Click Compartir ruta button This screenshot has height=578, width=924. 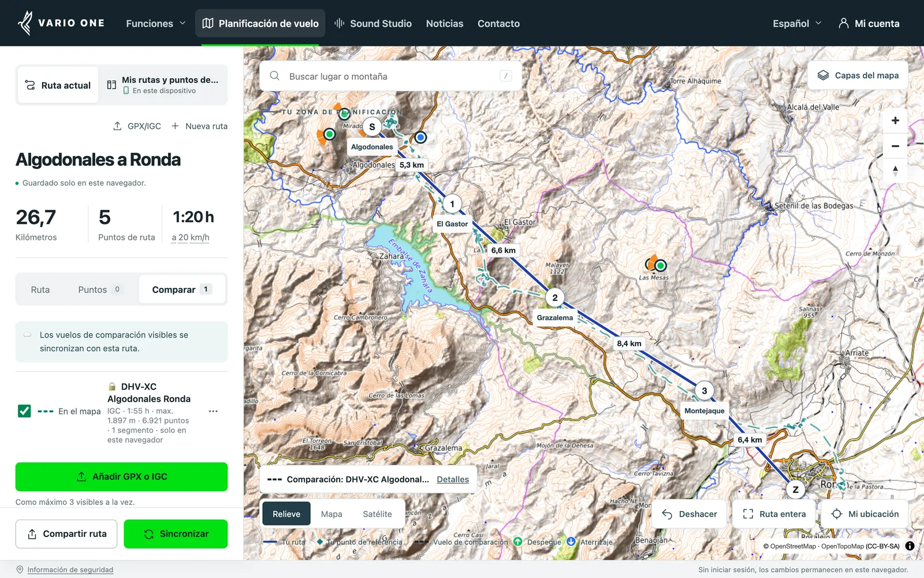coord(66,534)
